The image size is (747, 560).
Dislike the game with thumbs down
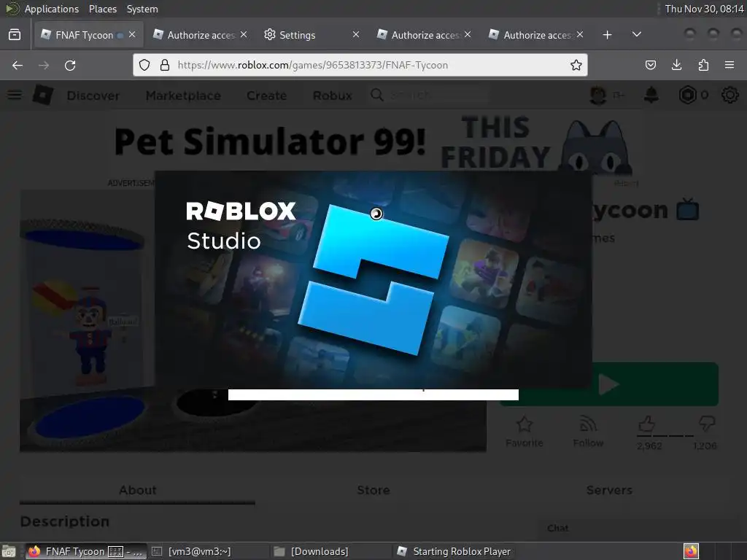point(707,424)
